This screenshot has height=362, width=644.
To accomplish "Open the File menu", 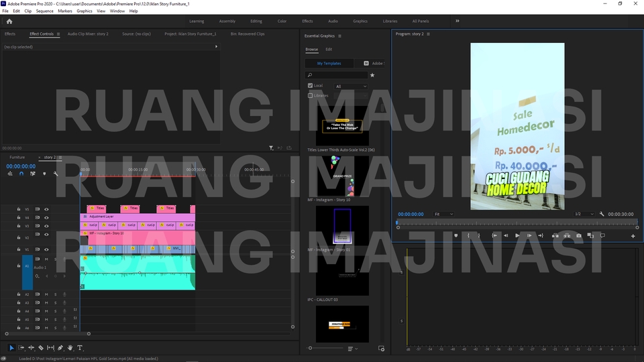I will click(5, 11).
